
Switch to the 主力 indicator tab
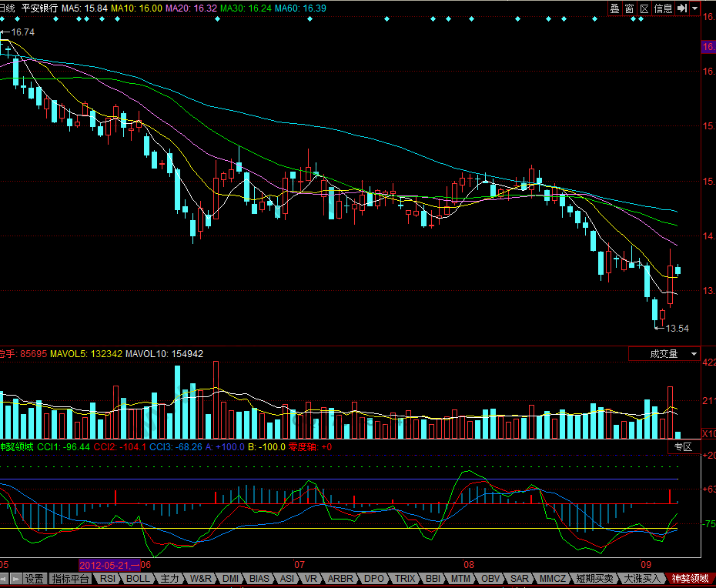(x=169, y=579)
